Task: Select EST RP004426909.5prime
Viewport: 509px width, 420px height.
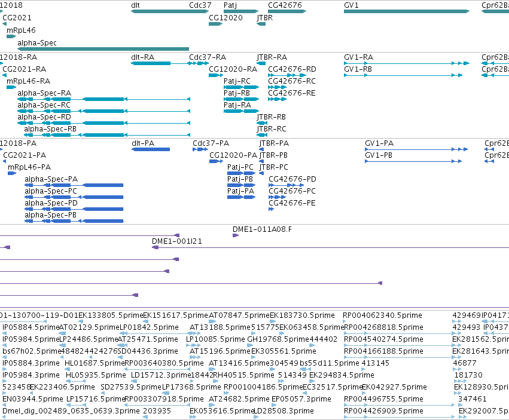Action: (383, 411)
